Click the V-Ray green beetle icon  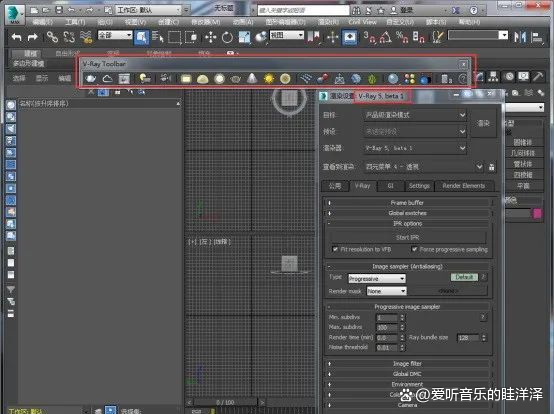pos(372,79)
